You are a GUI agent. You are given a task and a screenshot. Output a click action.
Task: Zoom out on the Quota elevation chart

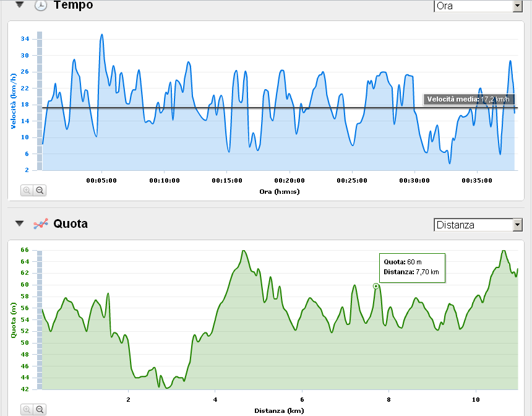tap(40, 409)
